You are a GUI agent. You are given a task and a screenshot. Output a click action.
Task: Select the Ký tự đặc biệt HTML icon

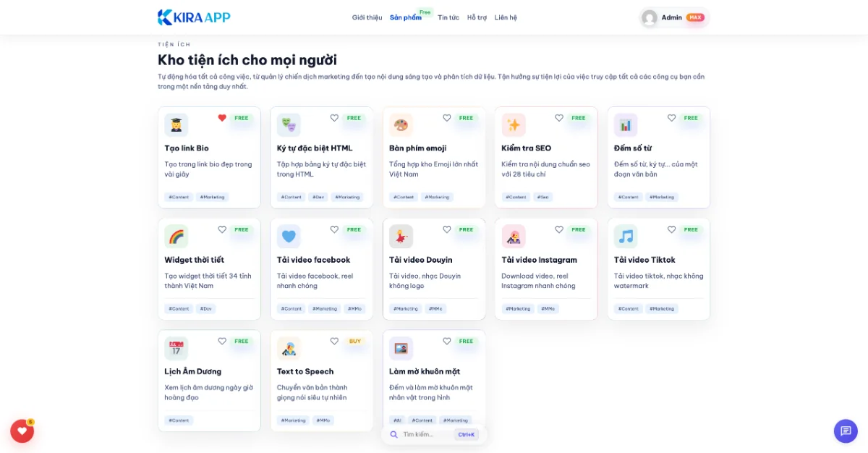pyautogui.click(x=289, y=123)
